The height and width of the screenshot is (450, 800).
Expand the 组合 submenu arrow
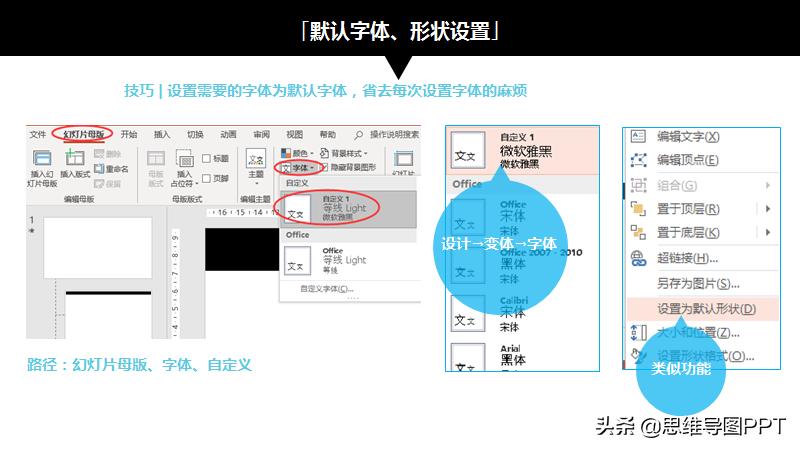point(768,185)
